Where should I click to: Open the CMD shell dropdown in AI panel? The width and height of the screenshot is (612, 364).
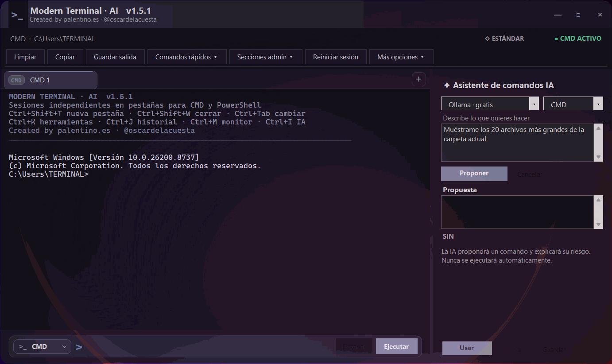click(573, 105)
